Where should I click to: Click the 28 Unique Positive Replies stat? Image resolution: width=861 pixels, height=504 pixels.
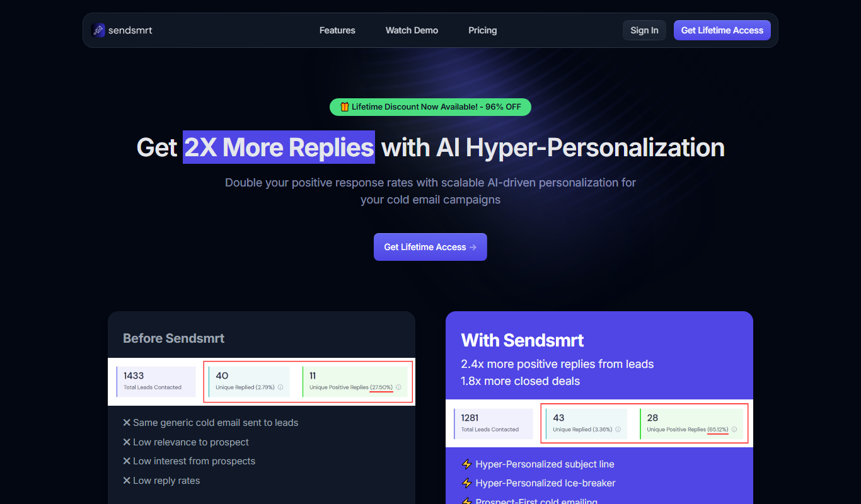692,423
